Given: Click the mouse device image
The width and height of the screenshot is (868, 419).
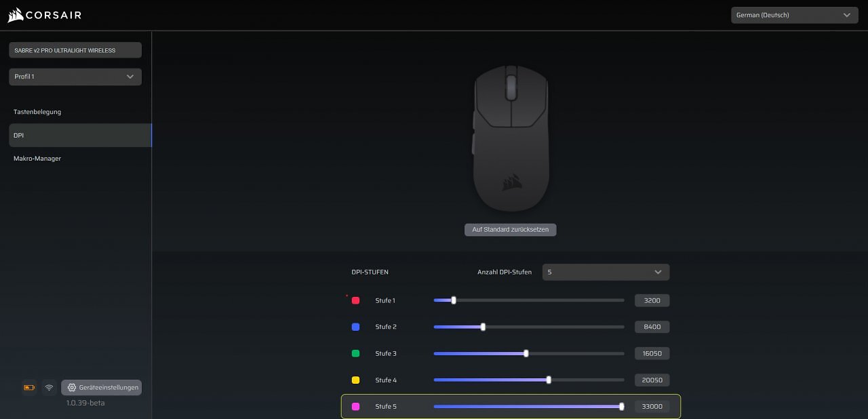Looking at the screenshot, I should pyautogui.click(x=511, y=138).
